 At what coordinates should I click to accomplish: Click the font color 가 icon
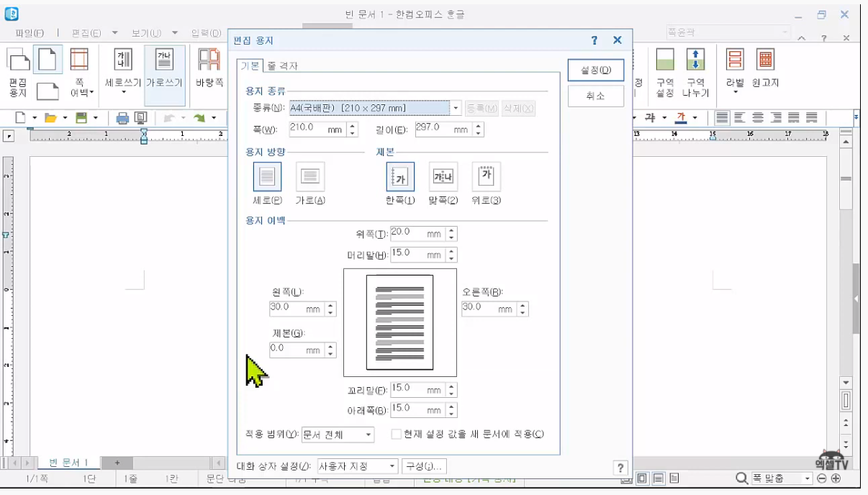pos(680,117)
